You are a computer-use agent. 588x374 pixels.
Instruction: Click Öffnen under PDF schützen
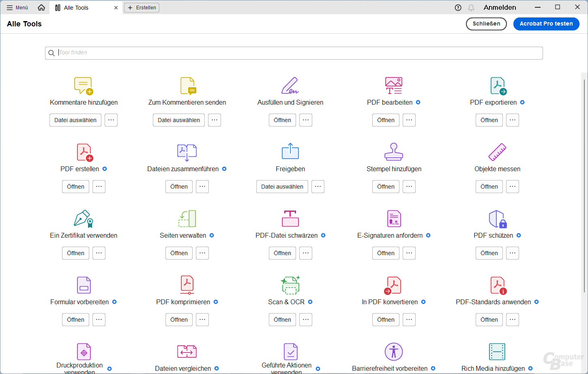pos(489,253)
